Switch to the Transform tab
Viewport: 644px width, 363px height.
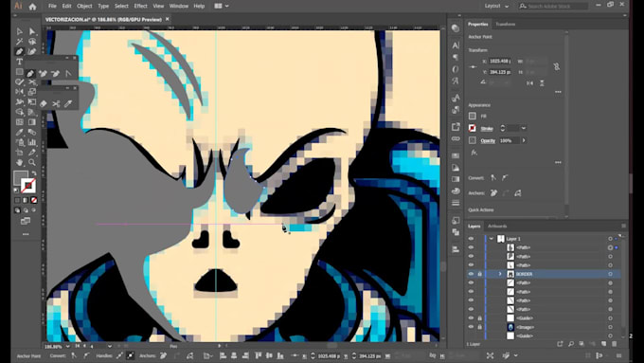click(505, 25)
